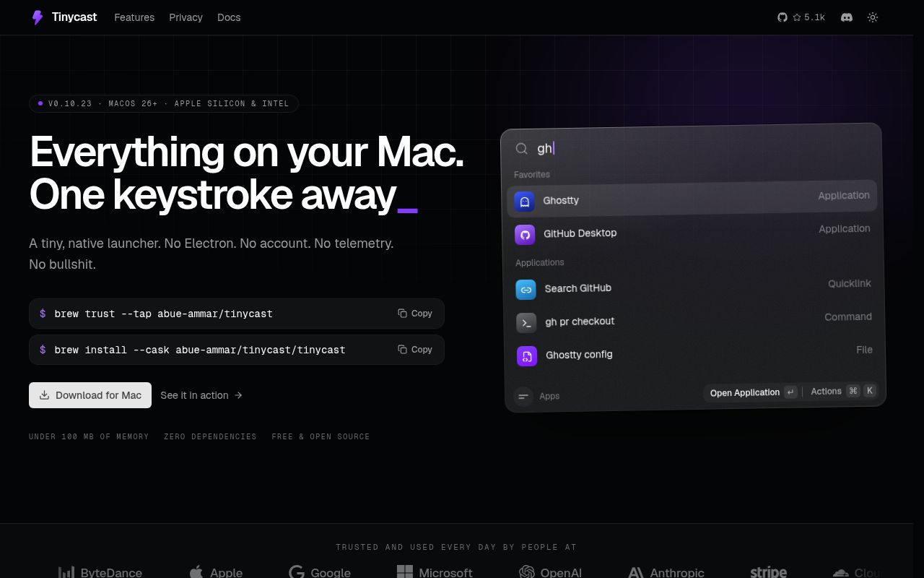Click the version badge V0.10.23
Image resolution: width=924 pixels, height=578 pixels.
point(164,104)
